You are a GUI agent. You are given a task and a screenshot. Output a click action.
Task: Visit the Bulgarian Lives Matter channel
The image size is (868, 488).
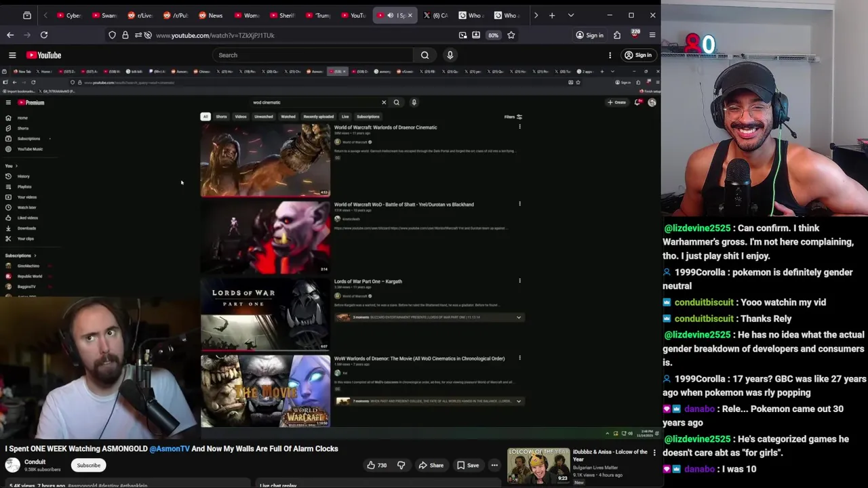[595, 467]
